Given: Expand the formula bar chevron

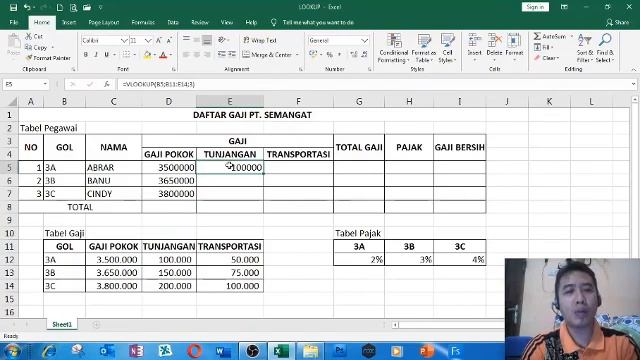Looking at the screenshot, I should 633,84.
